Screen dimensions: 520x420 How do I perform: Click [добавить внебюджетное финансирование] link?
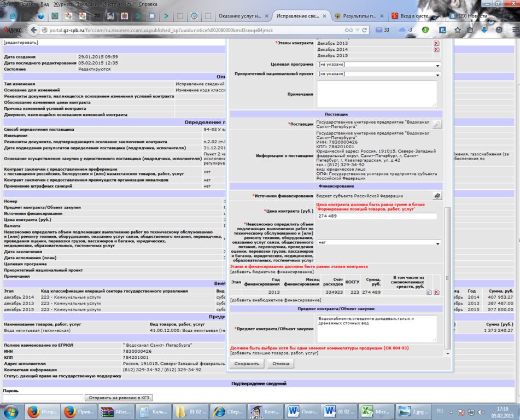click(276, 300)
